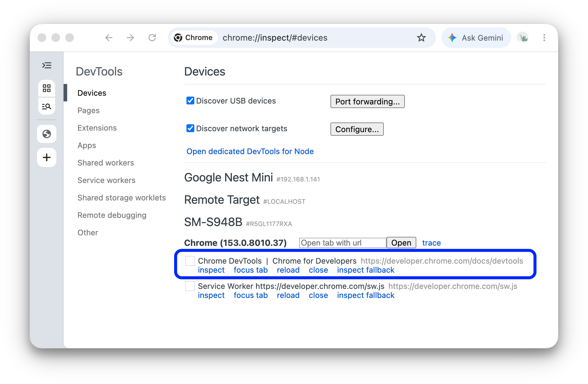Viewport: 588px width, 384px height.
Task: Click the grey developer.chrome.com/sw.js URL text
Action: pyautogui.click(x=453, y=286)
